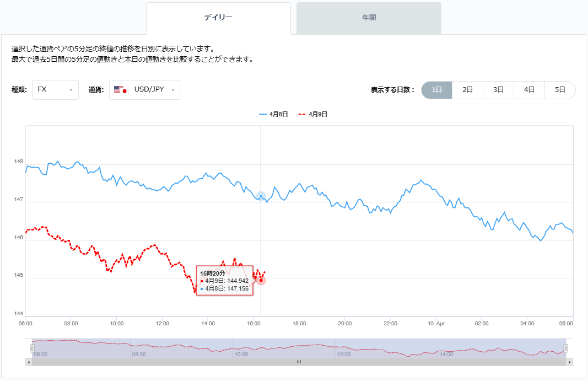The height and width of the screenshot is (381, 588).
Task: Click the scrollbar left arrow
Action: (29, 362)
